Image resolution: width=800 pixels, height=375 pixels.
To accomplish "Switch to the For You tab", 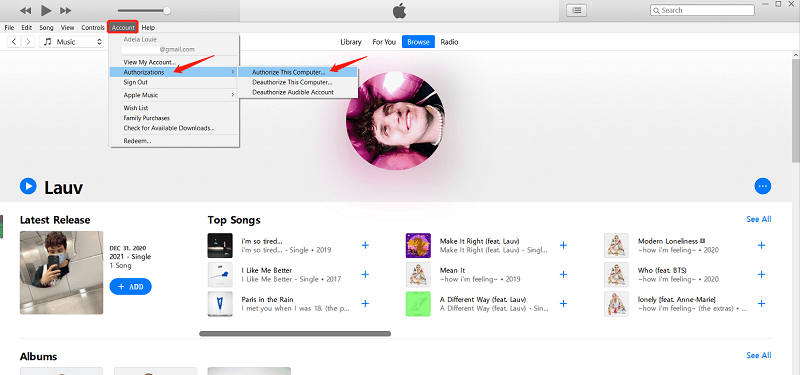I will coord(384,42).
